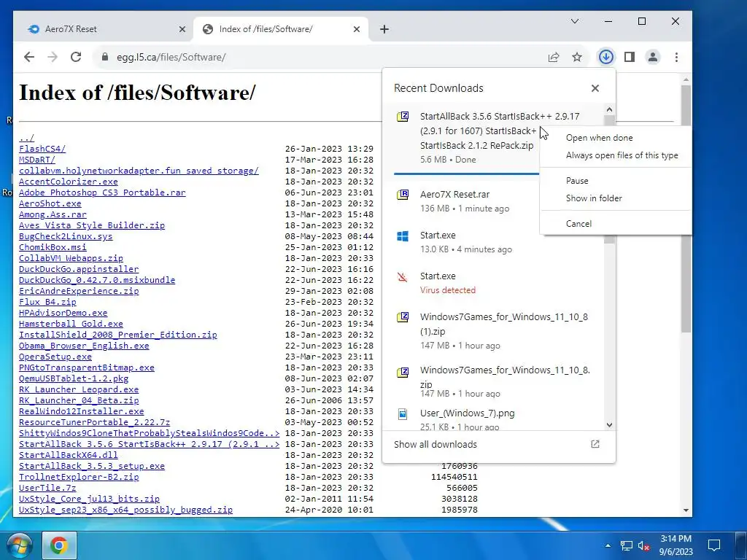747x560 pixels.
Task: Click the share page icon
Action: click(554, 57)
